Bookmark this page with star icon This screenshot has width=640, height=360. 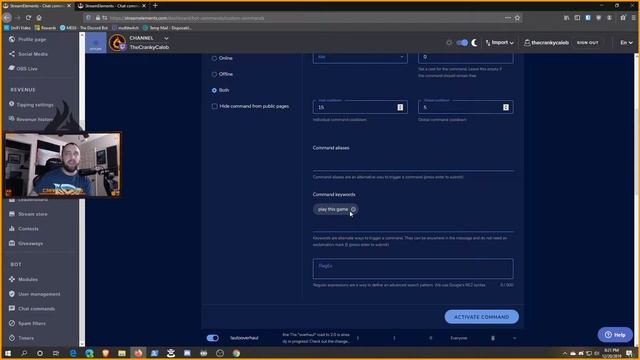[x=517, y=18]
